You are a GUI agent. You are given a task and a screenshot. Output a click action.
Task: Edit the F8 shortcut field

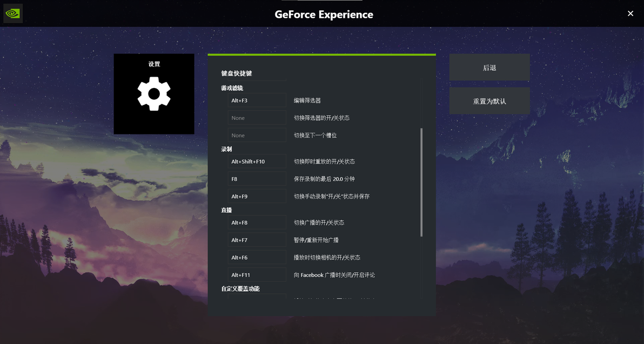pos(257,179)
